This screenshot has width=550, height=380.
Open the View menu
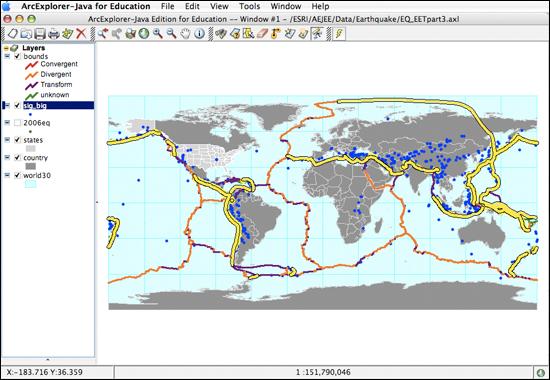pyautogui.click(x=219, y=6)
